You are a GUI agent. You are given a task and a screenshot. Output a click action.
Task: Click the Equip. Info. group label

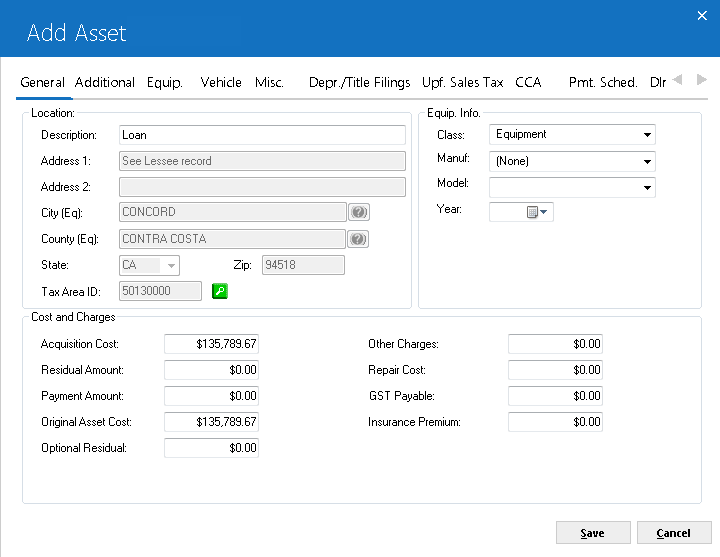[454, 113]
